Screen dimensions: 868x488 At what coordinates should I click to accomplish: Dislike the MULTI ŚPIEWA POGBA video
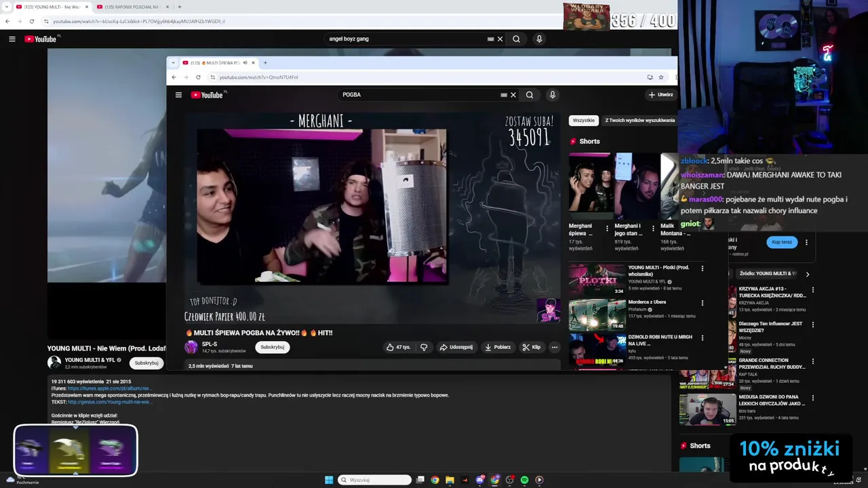424,347
